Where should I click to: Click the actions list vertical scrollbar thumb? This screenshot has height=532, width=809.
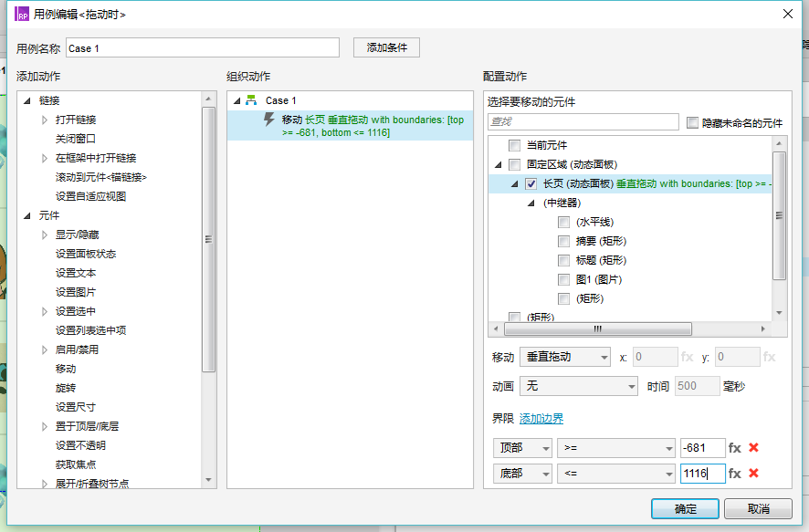point(208,239)
